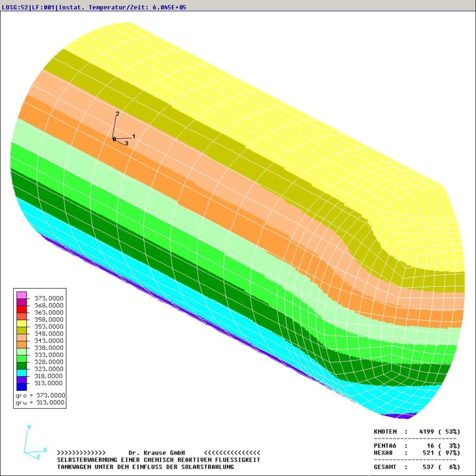476x476 pixels.
Task: Click the 'HEXA8 : 521 ( 97%)' statistic
Action: point(417,453)
